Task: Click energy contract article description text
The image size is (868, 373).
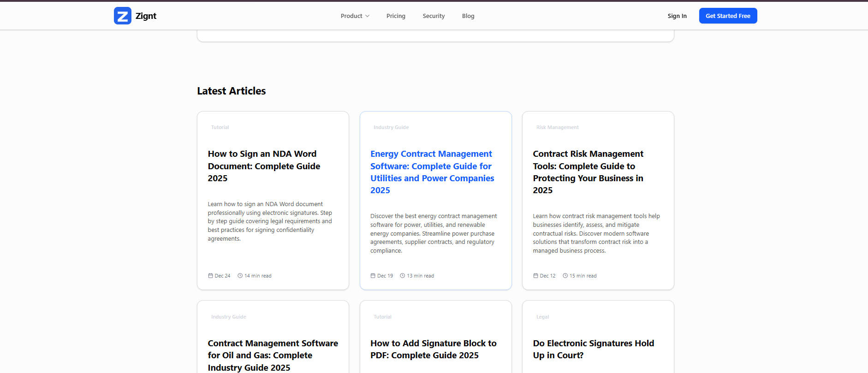Action: (434, 233)
